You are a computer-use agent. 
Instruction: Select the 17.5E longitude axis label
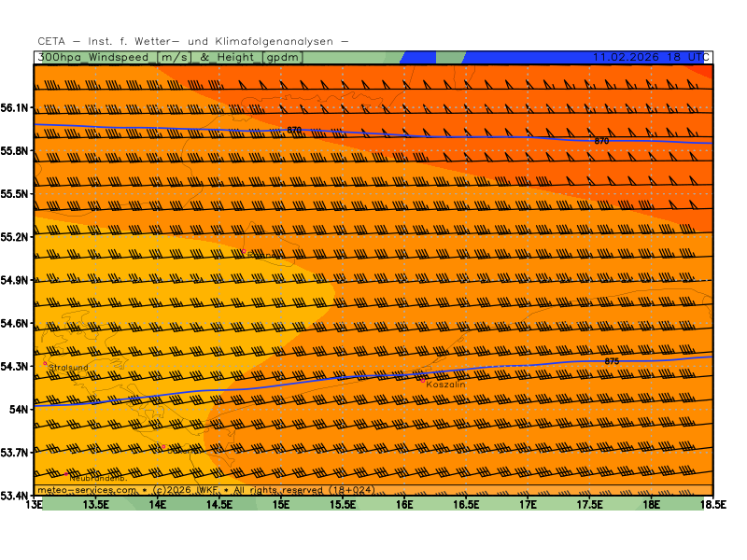click(x=589, y=505)
